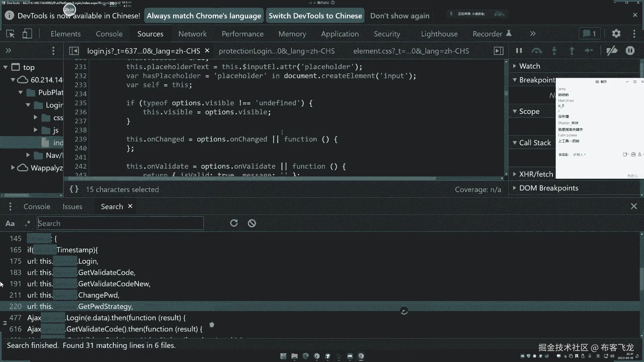Toggle the device toolbar icon
Viewport: 644px width, 362px height.
pyautogui.click(x=27, y=34)
